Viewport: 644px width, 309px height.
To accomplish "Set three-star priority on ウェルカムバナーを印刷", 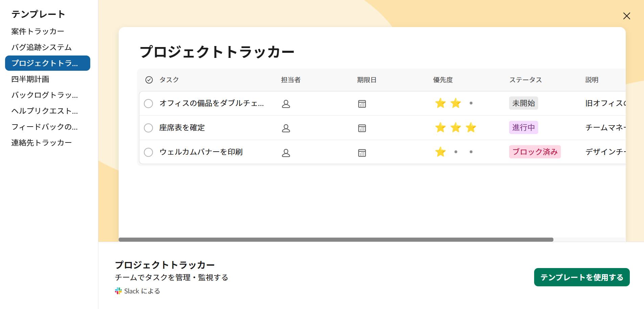I will click(471, 152).
